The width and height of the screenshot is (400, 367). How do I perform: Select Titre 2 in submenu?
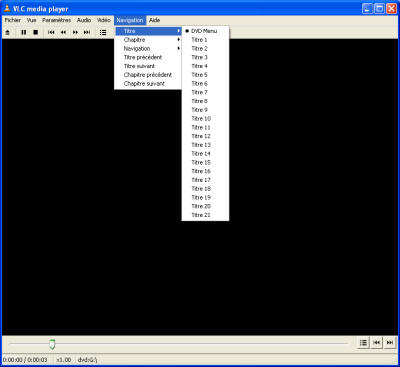205,49
